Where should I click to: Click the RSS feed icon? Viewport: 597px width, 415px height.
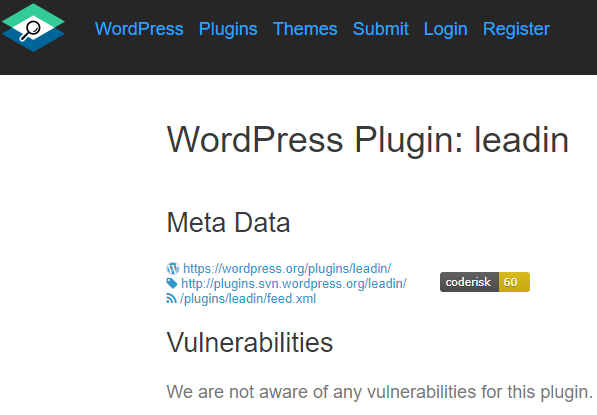[x=171, y=298]
